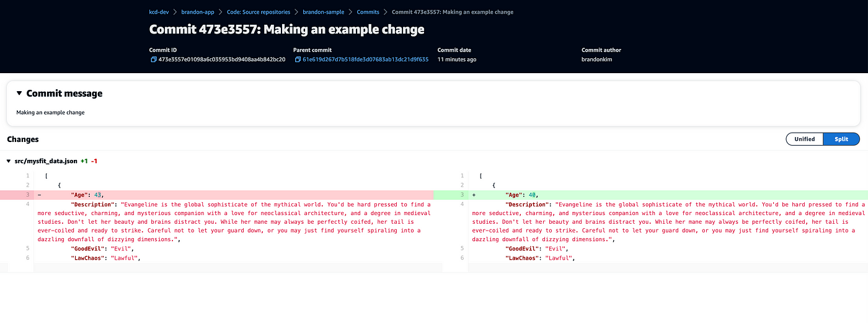Screen dimensions: 868x323
Task: Copy the commit ID with the copy icon
Action: pos(153,60)
